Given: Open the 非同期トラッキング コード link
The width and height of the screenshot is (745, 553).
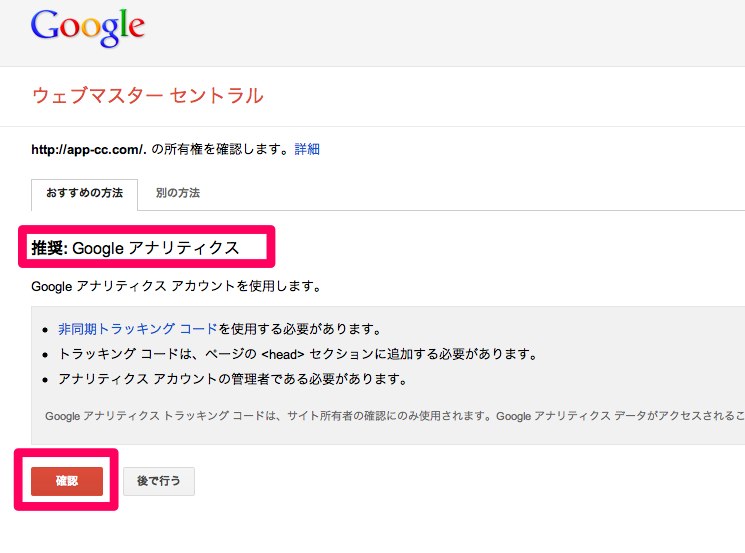Looking at the screenshot, I should [x=138, y=329].
